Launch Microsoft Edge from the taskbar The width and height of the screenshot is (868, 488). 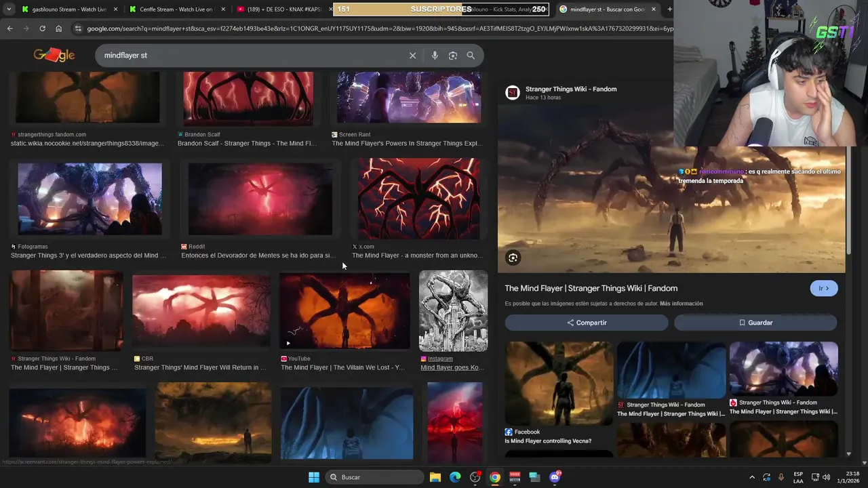coord(455,477)
